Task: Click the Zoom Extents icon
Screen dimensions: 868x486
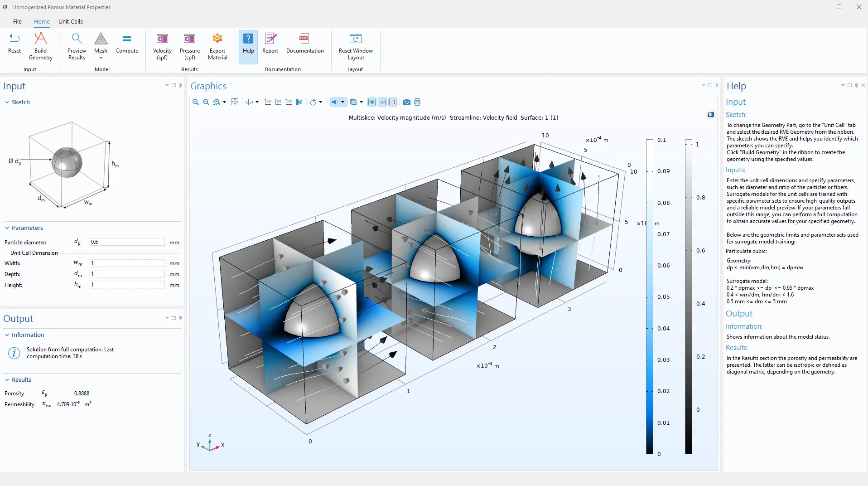Action: click(235, 102)
